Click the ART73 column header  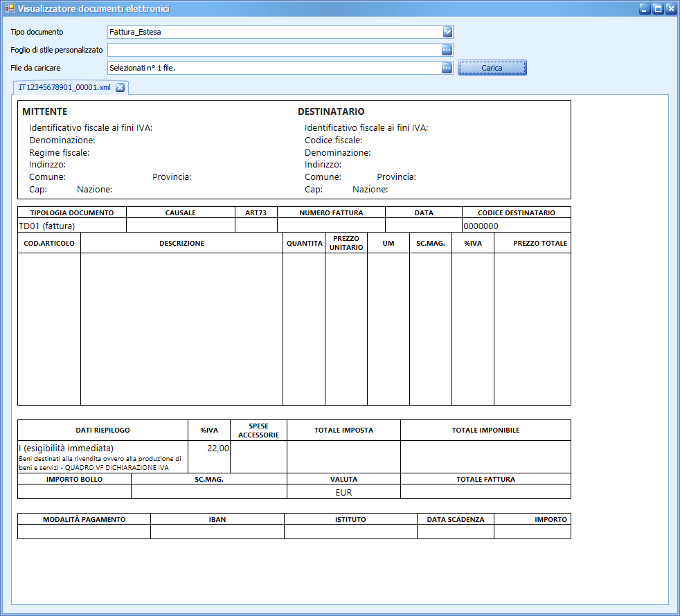coord(256,213)
